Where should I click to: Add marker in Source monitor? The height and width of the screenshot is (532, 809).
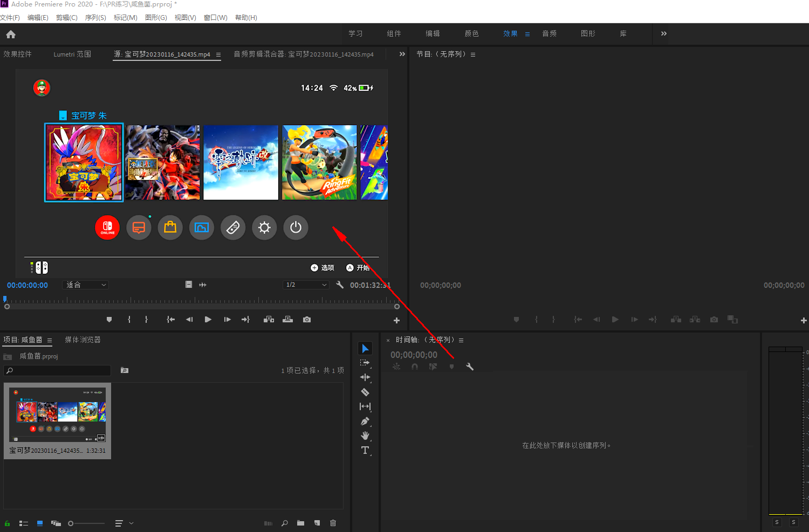pyautogui.click(x=109, y=320)
